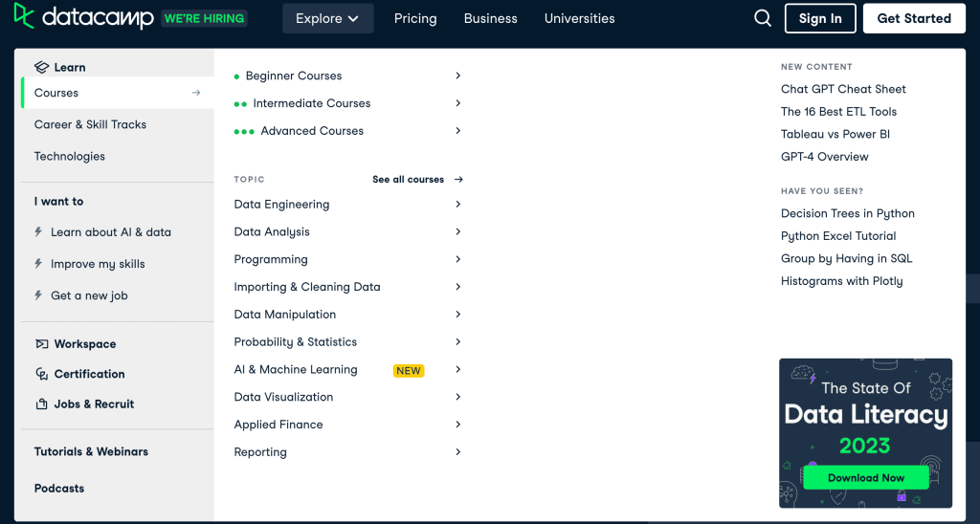Viewport: 980px width, 524px height.
Task: Expand the Data Manipulation chevron
Action: (x=458, y=315)
